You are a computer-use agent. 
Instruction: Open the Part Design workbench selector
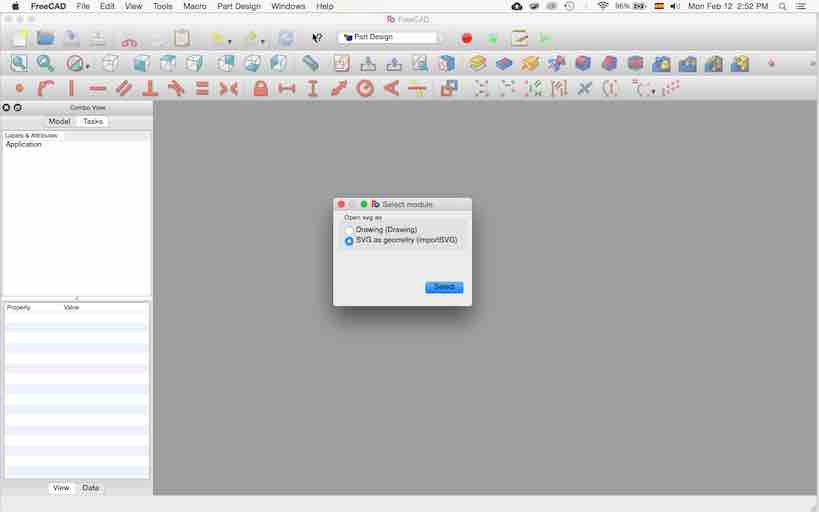391,38
